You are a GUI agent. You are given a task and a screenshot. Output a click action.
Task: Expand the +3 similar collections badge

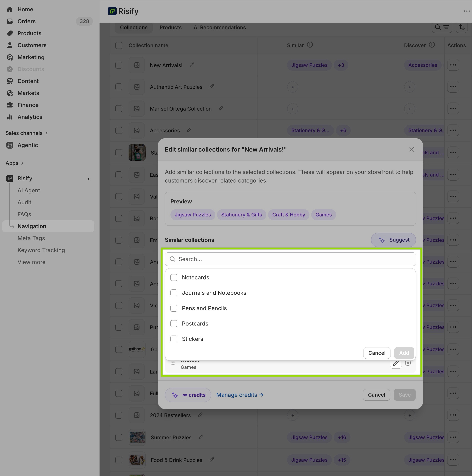341,65
